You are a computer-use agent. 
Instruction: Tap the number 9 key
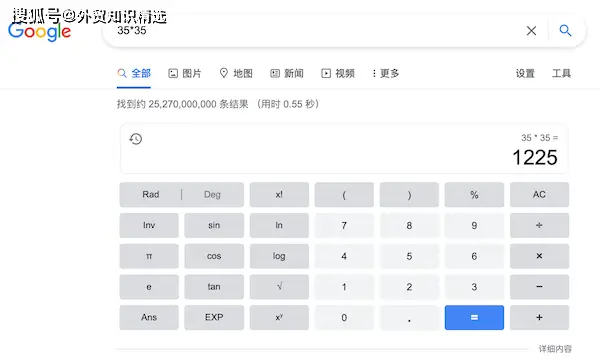point(474,225)
